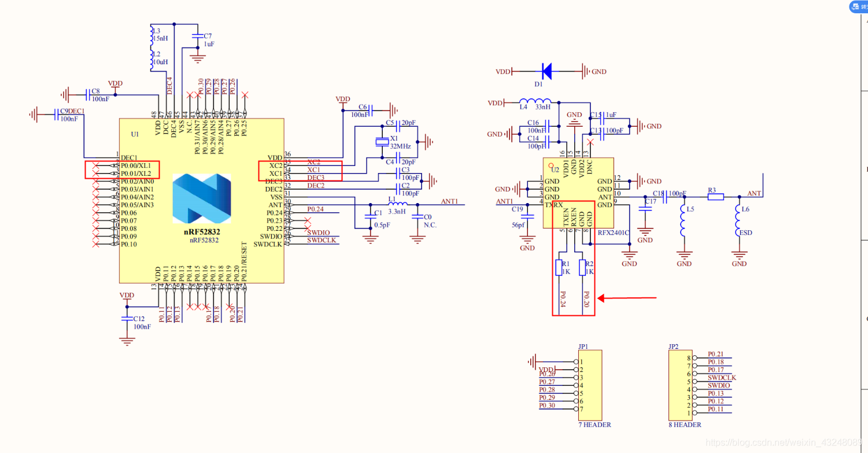Click the P0.21 label on JP2 pin 8
The width and height of the screenshot is (868, 453).
pyautogui.click(x=716, y=354)
